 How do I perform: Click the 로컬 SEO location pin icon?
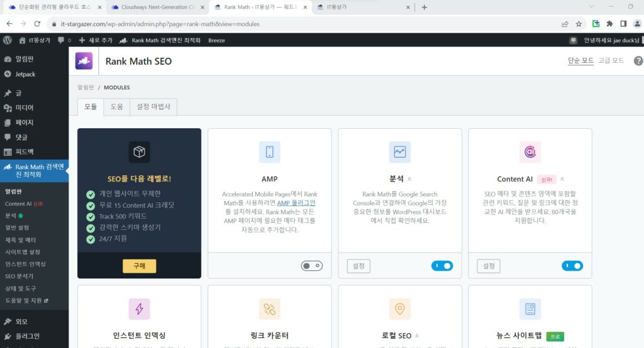point(399,309)
